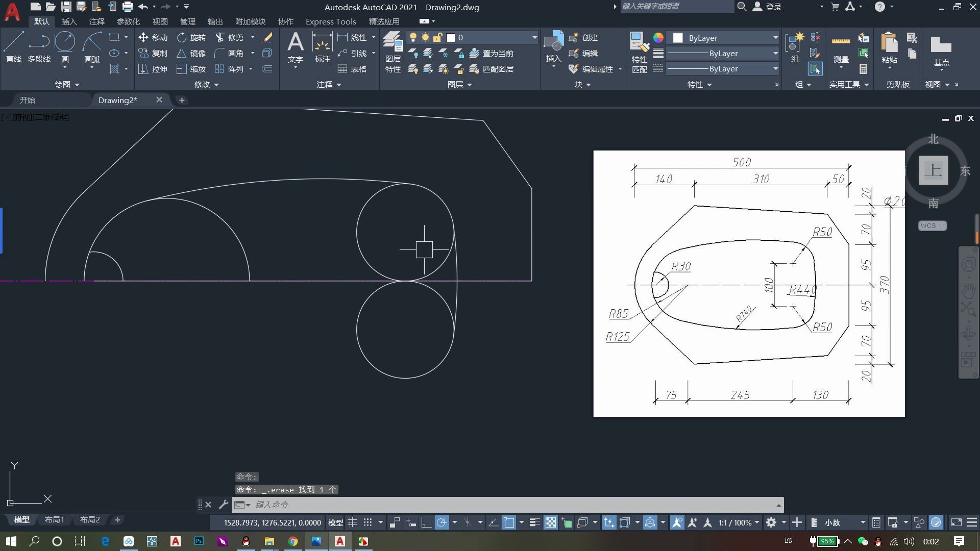Click the Move (移动) tool
This screenshot has height=551, width=980.
(153, 37)
